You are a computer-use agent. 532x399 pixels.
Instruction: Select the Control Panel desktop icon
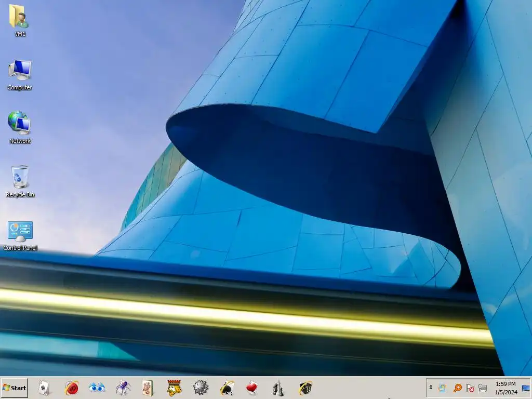click(20, 235)
